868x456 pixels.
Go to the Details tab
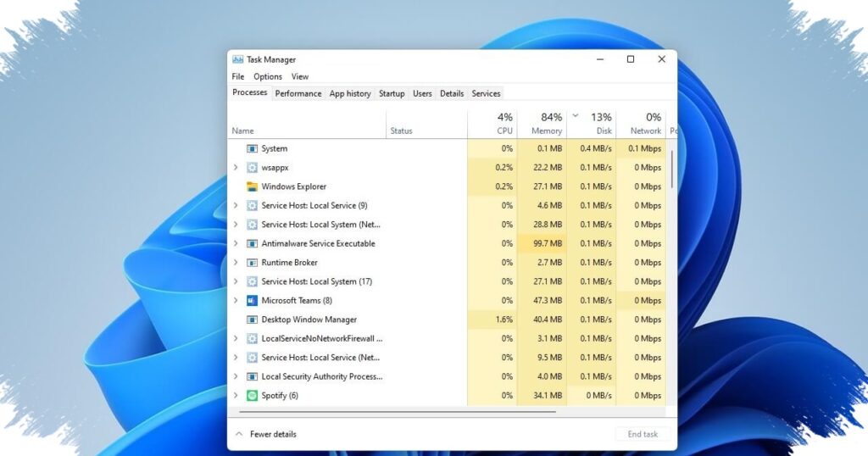452,93
